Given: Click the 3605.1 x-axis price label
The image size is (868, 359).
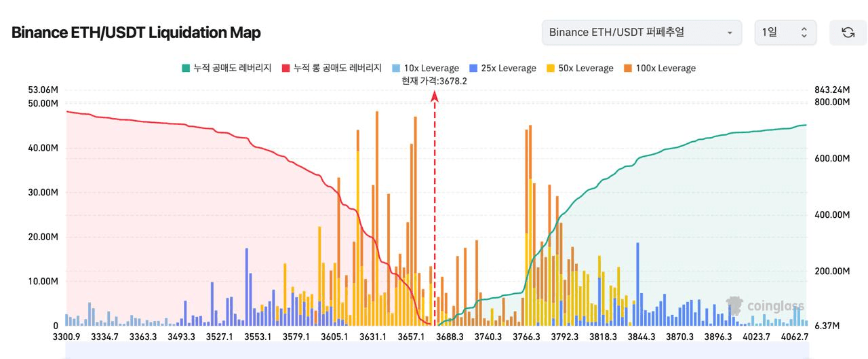Looking at the screenshot, I should (x=334, y=337).
